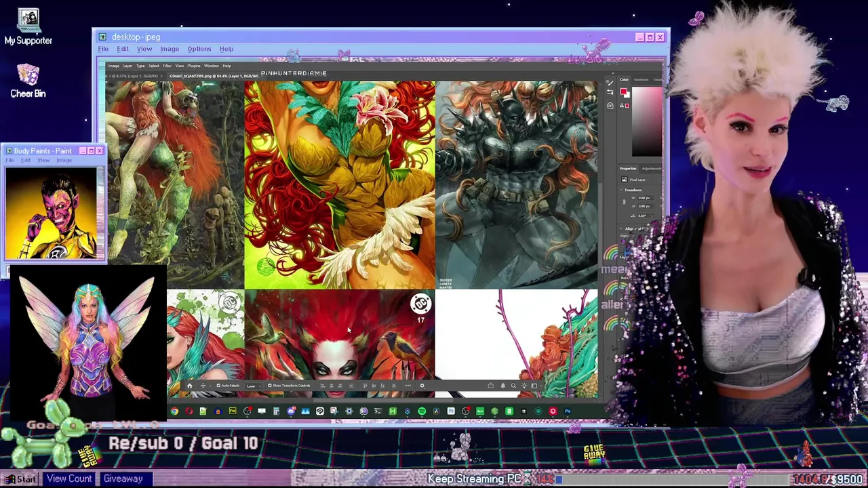Image resolution: width=868 pixels, height=488 pixels.
Task: Open Photoshop's Plugins menu
Action: point(194,66)
